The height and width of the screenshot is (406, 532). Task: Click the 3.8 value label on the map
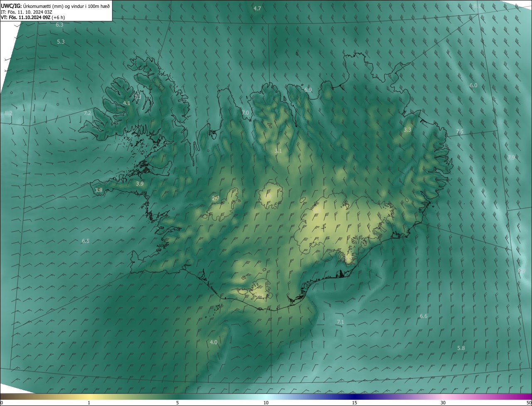(x=99, y=190)
